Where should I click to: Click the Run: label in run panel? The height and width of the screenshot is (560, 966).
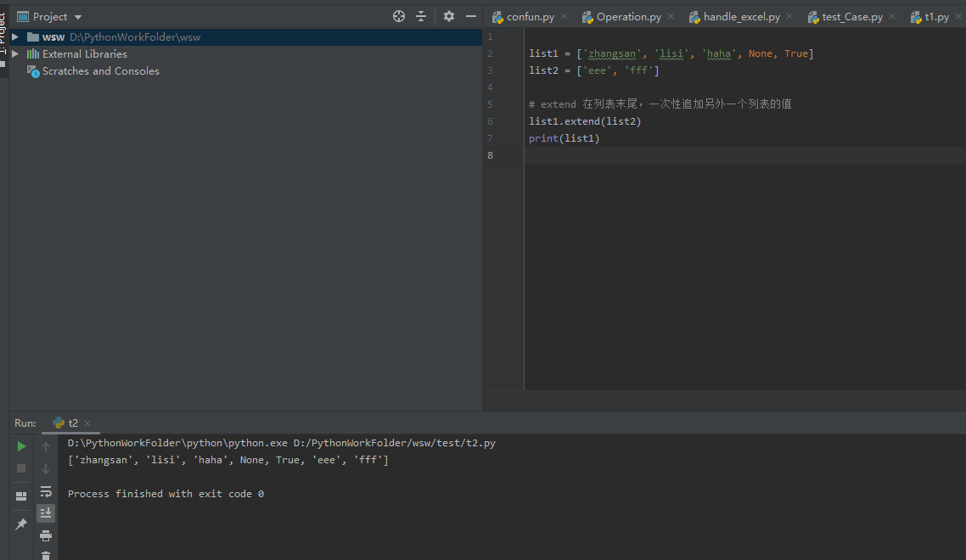25,423
